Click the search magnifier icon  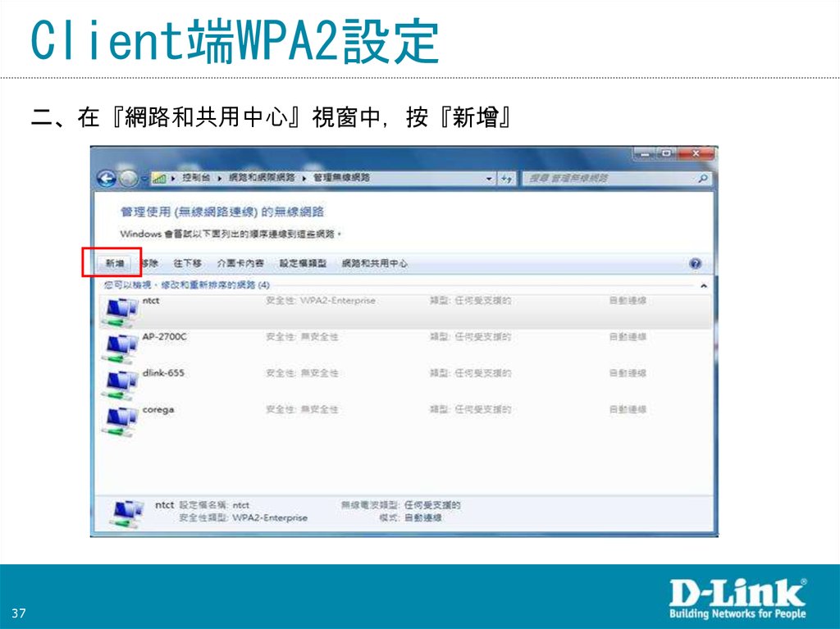click(702, 179)
